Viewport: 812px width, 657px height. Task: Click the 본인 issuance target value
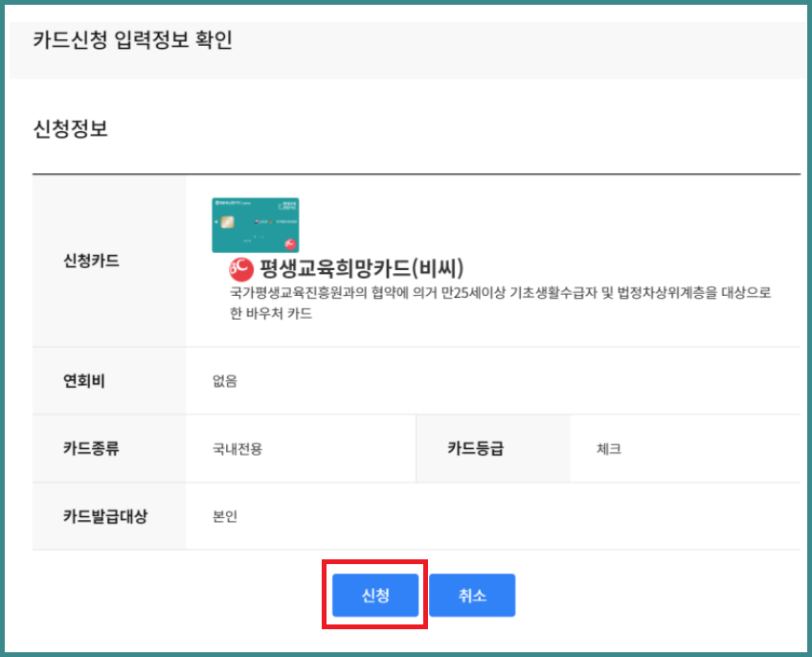pos(225,516)
